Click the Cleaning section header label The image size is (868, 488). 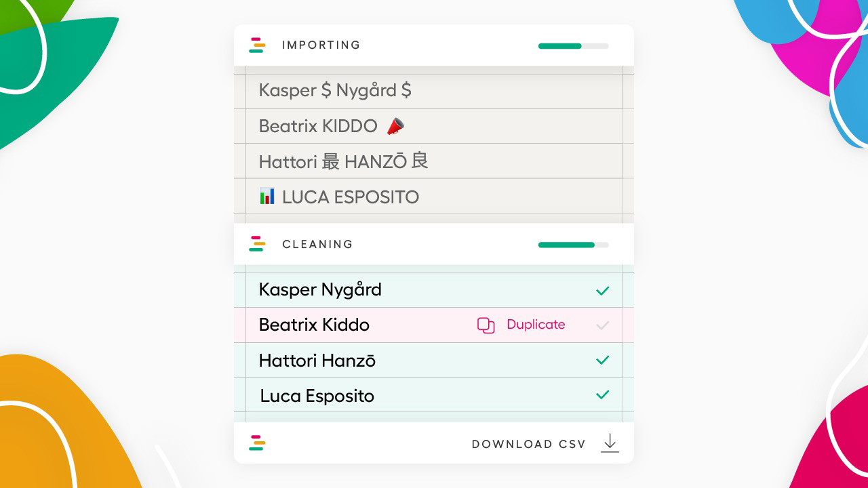[x=317, y=244]
